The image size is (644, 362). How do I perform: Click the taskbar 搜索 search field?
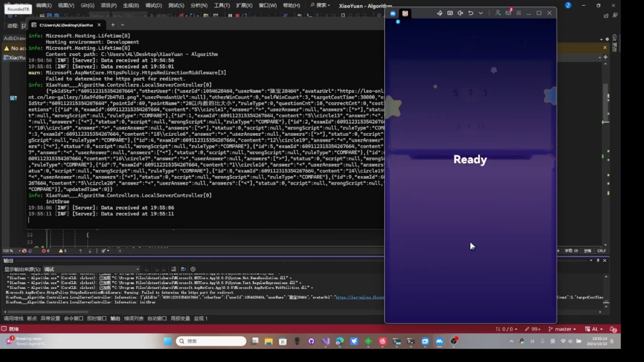click(x=211, y=341)
